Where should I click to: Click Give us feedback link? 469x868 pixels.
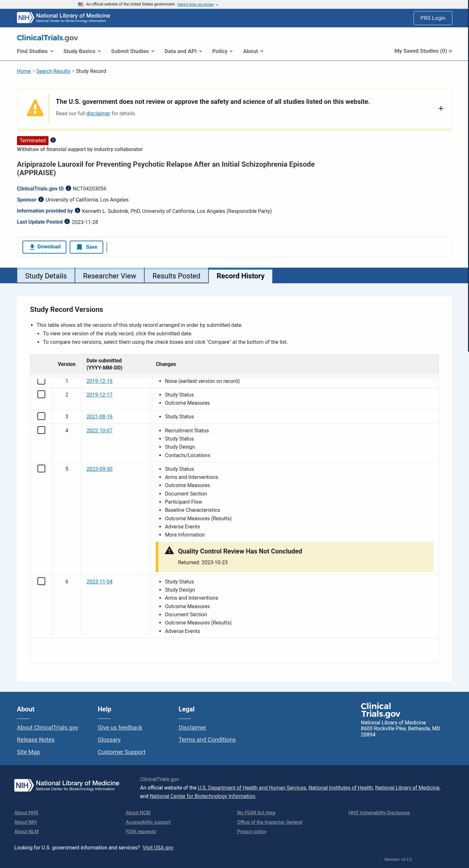(120, 727)
